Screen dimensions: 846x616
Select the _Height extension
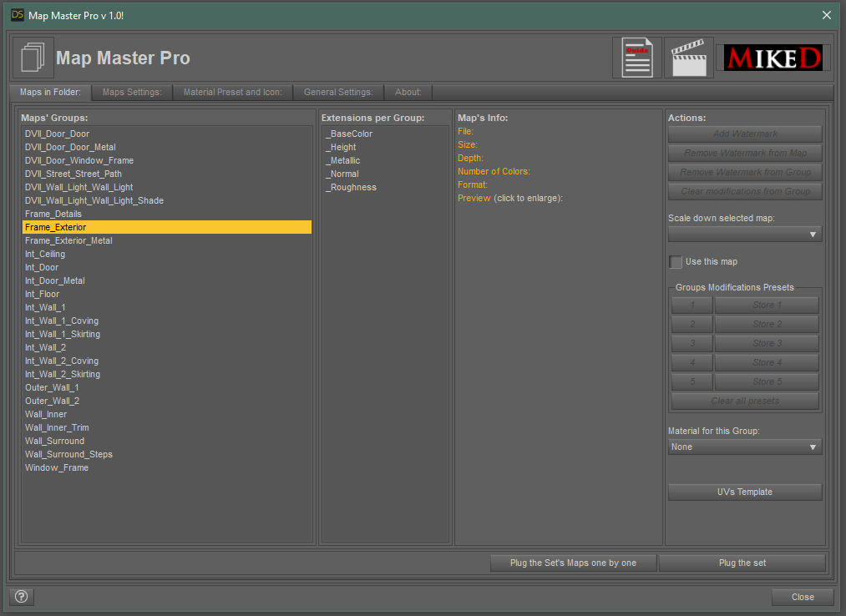coord(385,147)
